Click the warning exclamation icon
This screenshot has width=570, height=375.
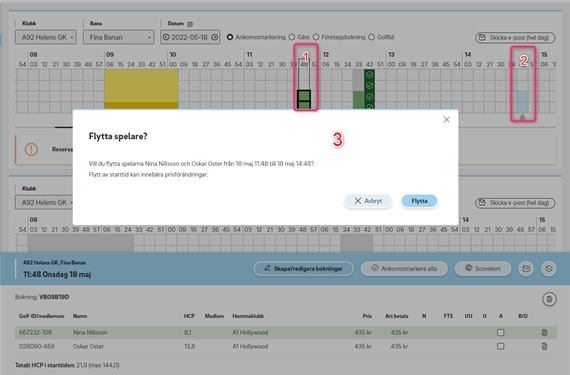tap(31, 149)
